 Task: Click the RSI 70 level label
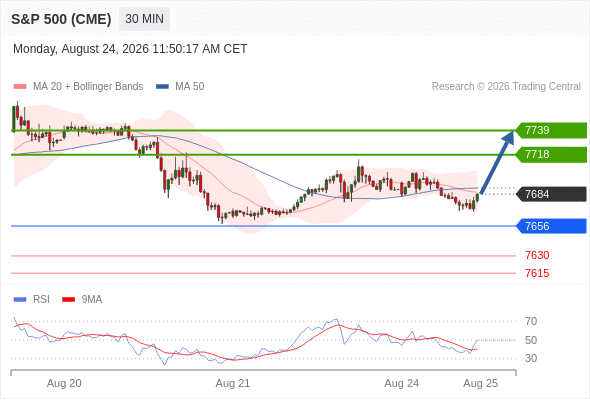pos(531,321)
